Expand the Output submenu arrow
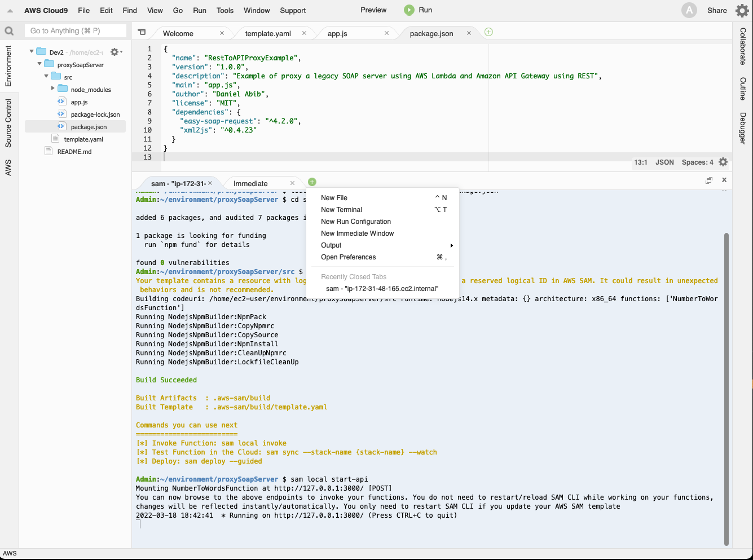This screenshot has height=560, width=753. [451, 245]
